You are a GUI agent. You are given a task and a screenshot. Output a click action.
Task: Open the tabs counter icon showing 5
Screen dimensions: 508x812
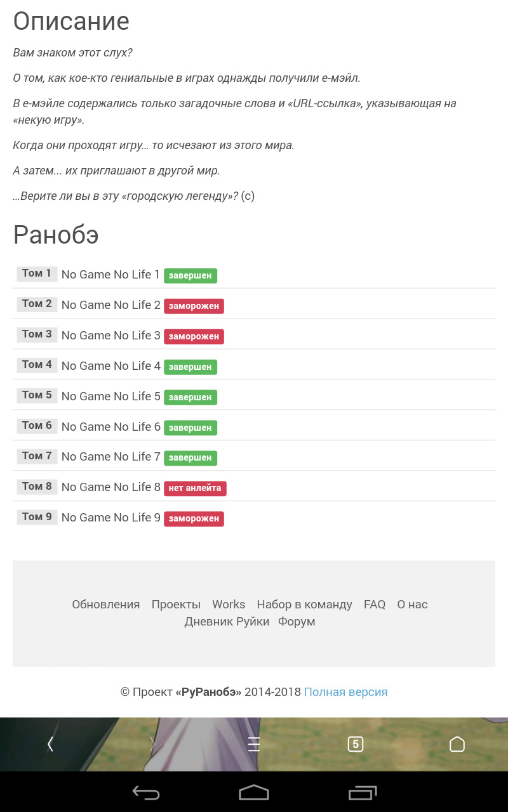click(356, 744)
